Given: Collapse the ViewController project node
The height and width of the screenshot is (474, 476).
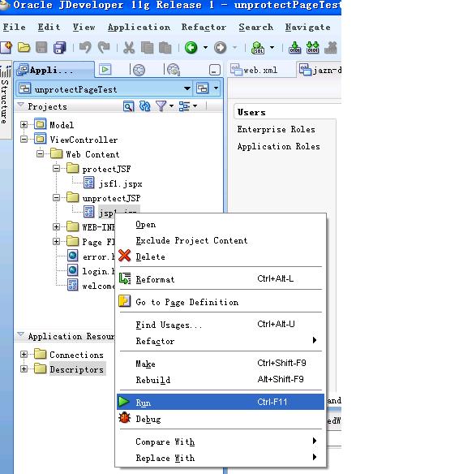Looking at the screenshot, I should [24, 139].
